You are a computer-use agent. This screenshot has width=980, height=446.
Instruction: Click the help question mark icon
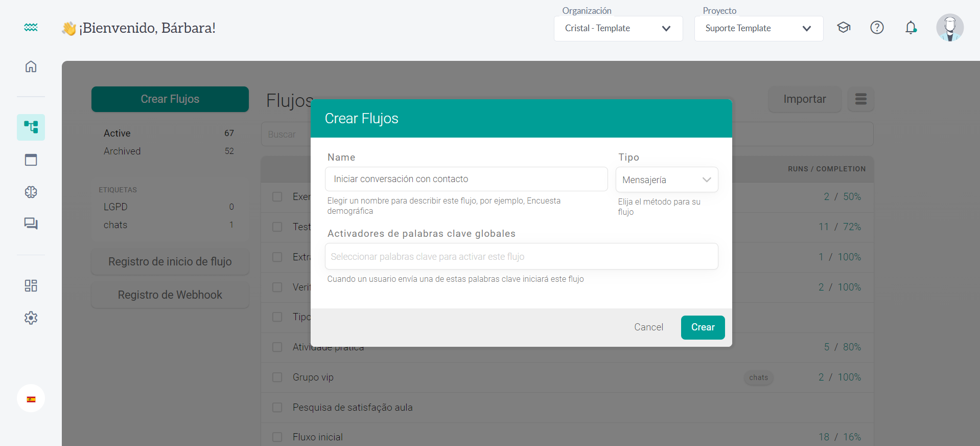pyautogui.click(x=877, y=28)
